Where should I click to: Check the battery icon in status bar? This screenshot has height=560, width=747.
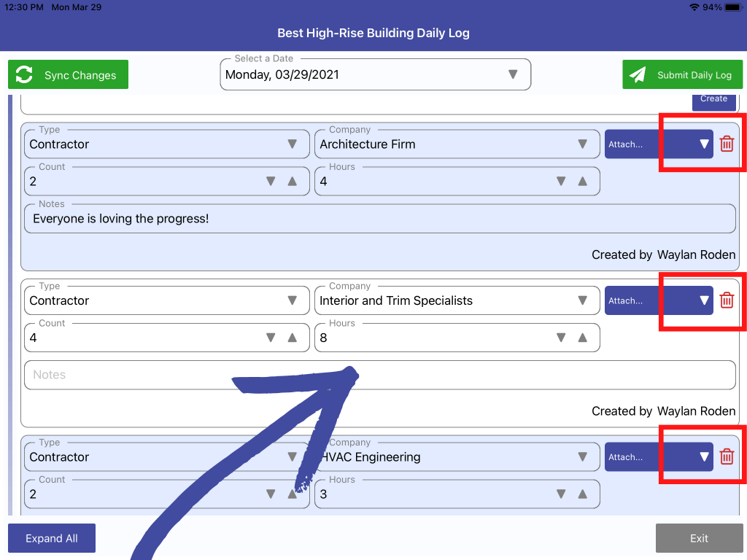tap(734, 7)
